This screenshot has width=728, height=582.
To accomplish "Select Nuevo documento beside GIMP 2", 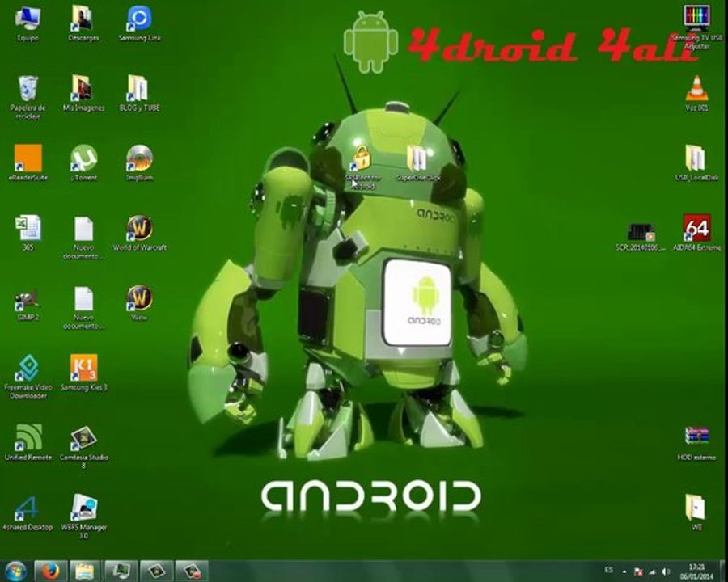I will (x=83, y=307).
